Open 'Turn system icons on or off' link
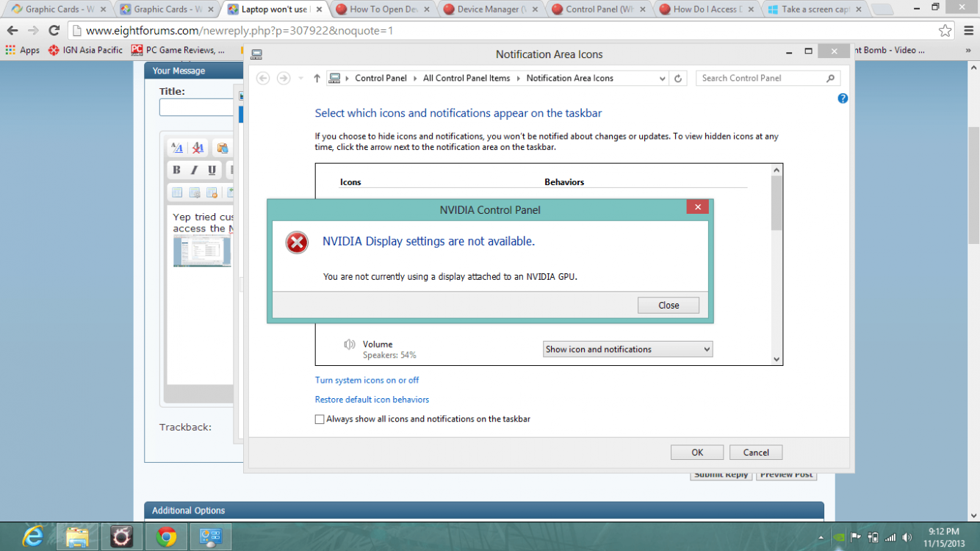This screenshot has width=980, height=551. click(367, 380)
